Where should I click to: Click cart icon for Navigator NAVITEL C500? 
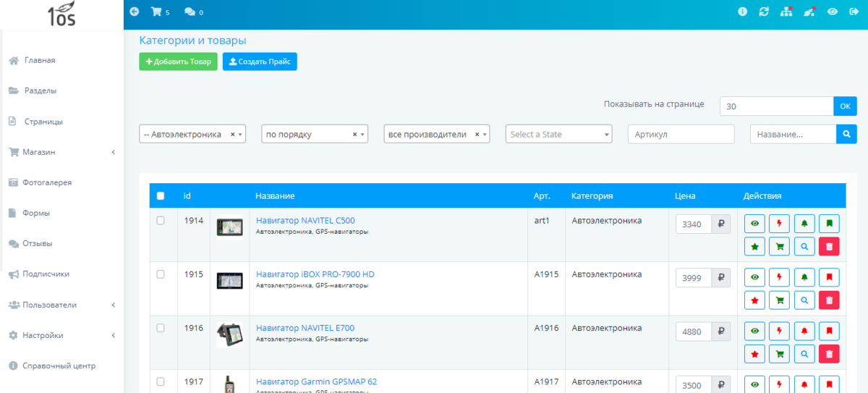(x=779, y=247)
